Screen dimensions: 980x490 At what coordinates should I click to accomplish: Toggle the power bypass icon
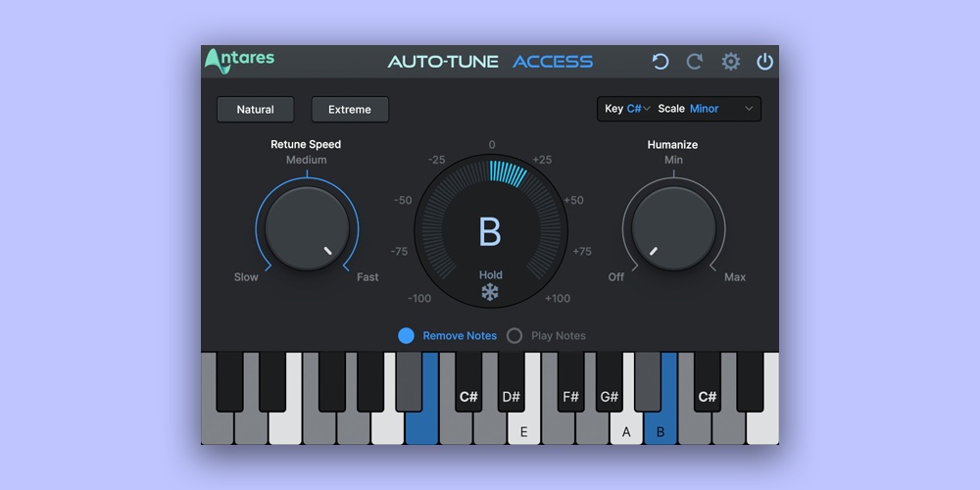point(765,61)
